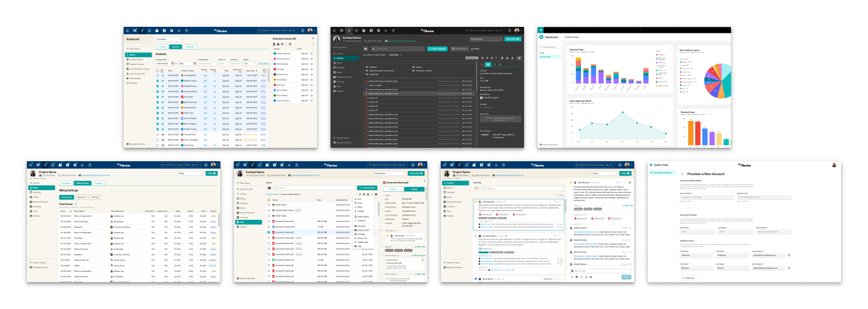Click the help icon in the Invoices window top bar
Screen dimensions: 868x309
pyautogui.click(x=303, y=31)
